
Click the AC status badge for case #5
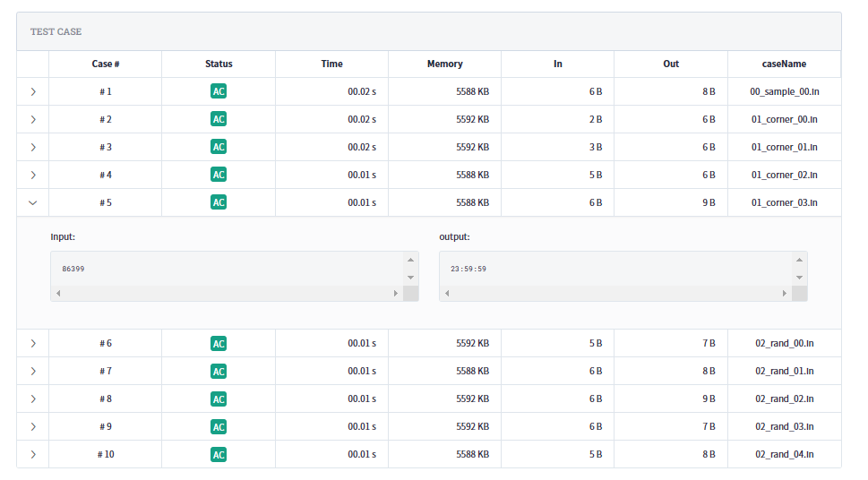(x=219, y=202)
